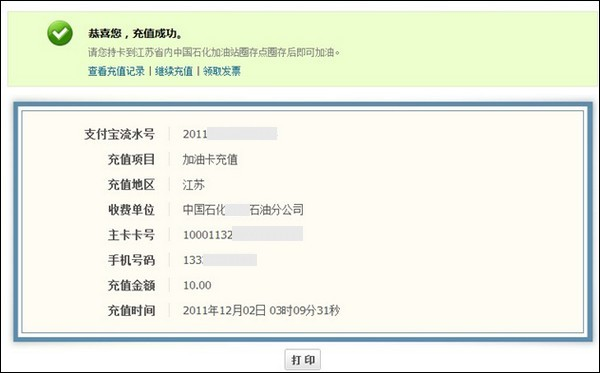The image size is (600, 373).
Task: Click the 充值地区 label
Action: pyautogui.click(x=131, y=185)
